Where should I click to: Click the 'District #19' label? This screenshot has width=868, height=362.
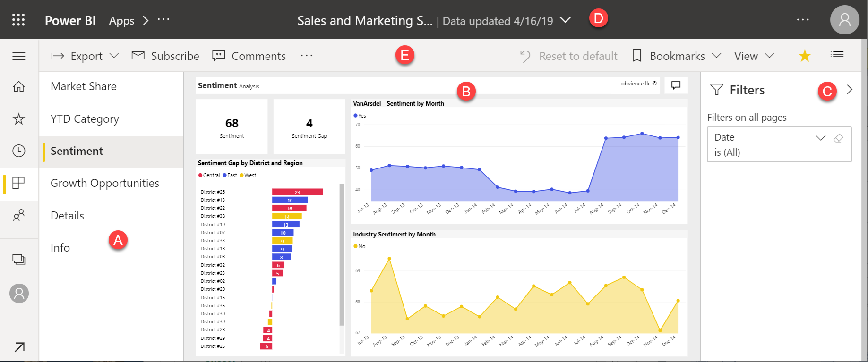coord(213,225)
